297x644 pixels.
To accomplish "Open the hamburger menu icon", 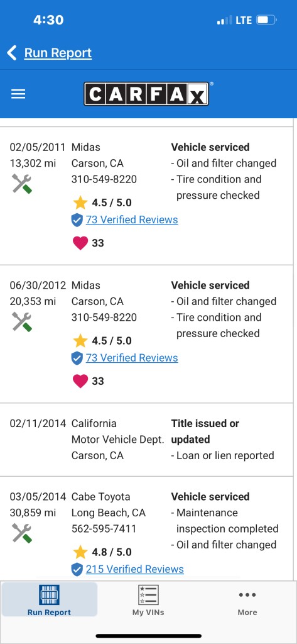I will pos(18,94).
